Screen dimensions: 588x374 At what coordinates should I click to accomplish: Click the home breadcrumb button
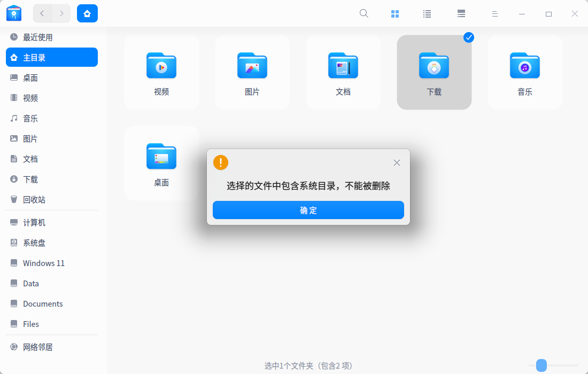tap(87, 13)
